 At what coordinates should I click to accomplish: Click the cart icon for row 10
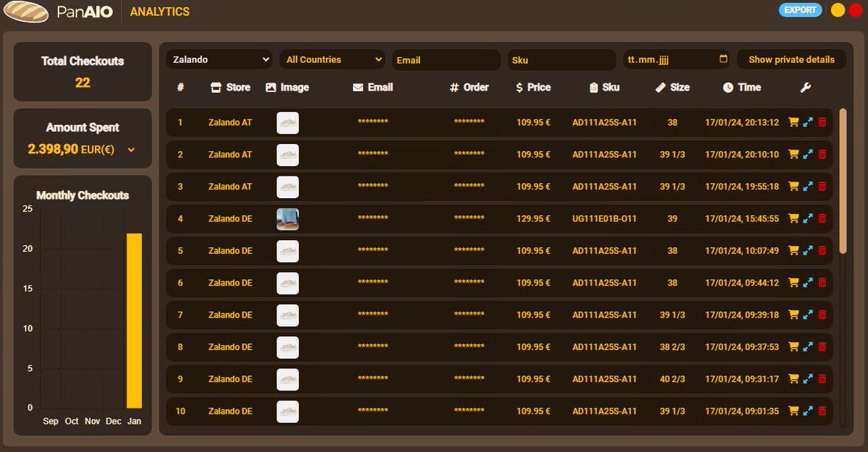[793, 411]
